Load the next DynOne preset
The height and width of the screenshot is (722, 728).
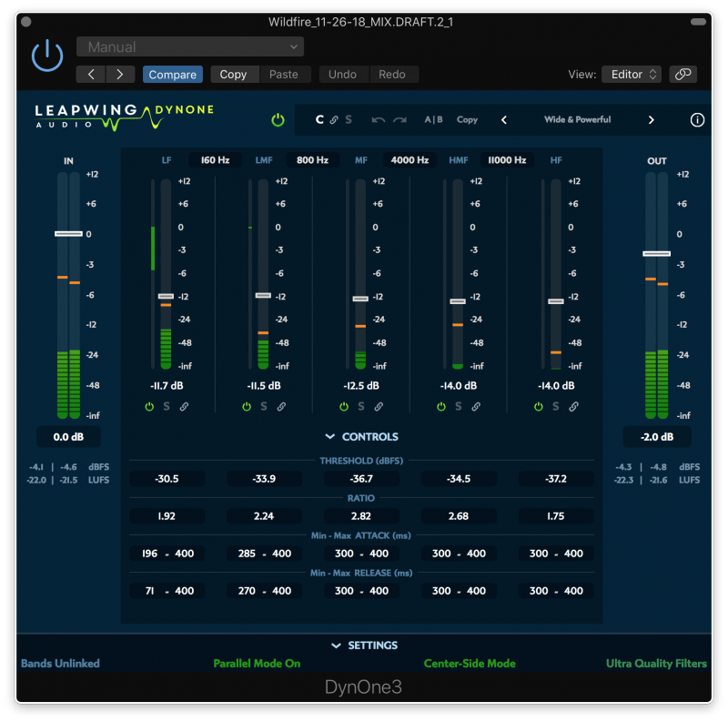click(651, 120)
